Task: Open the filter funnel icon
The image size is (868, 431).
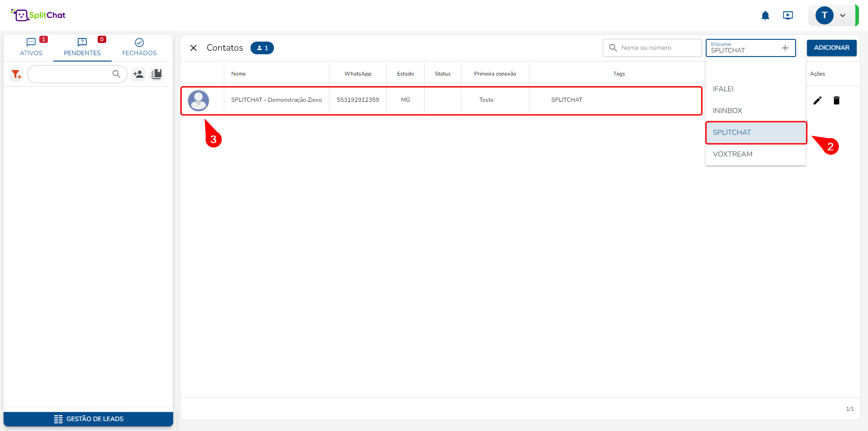Action: tap(16, 74)
